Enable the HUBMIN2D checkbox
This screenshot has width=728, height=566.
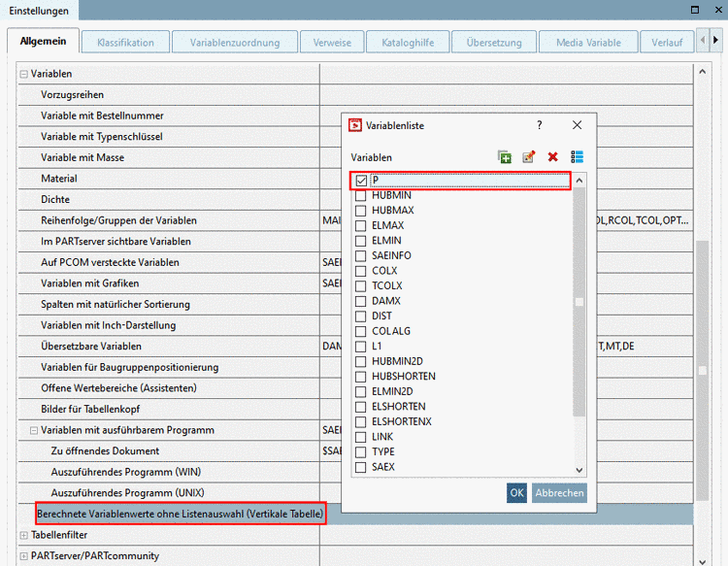pos(361,361)
